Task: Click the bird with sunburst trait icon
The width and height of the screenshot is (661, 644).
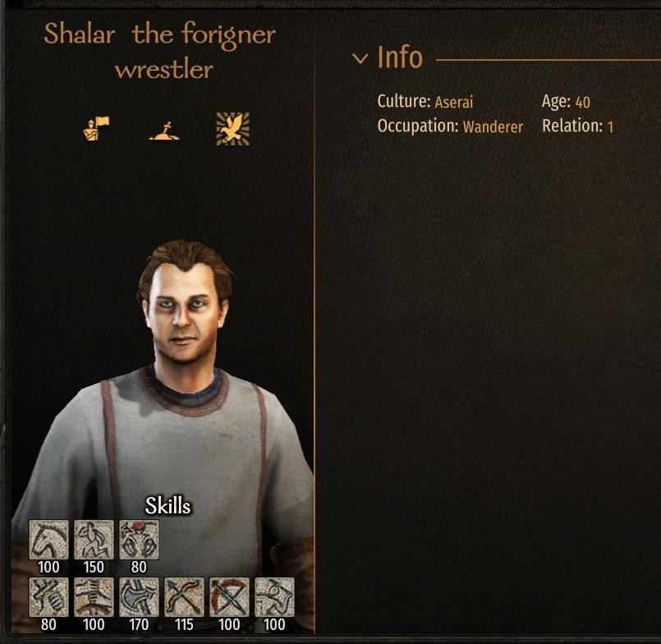Action: [232, 129]
